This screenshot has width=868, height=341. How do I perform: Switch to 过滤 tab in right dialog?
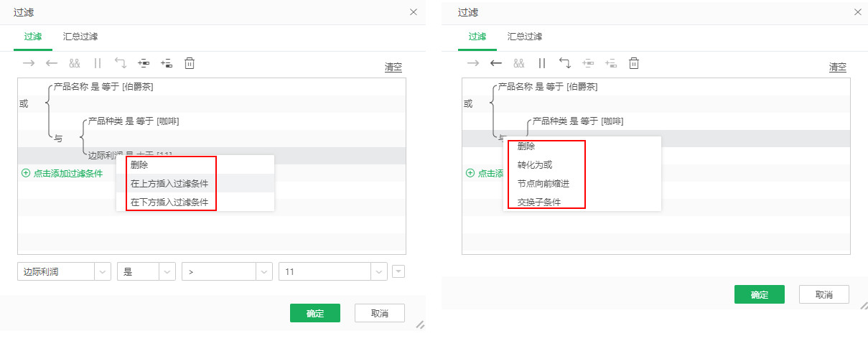477,37
